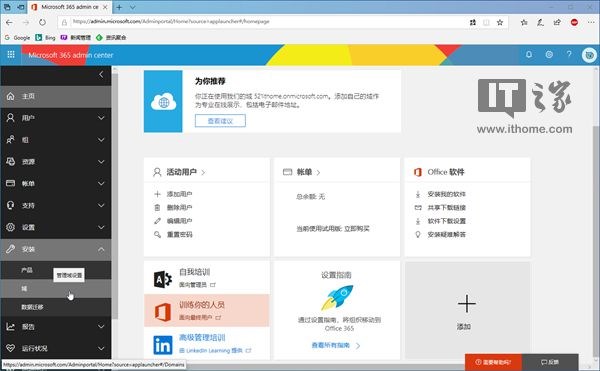Image resolution: width=600 pixels, height=371 pixels.
Task: Click the add notes pen icon
Action: [540, 22]
